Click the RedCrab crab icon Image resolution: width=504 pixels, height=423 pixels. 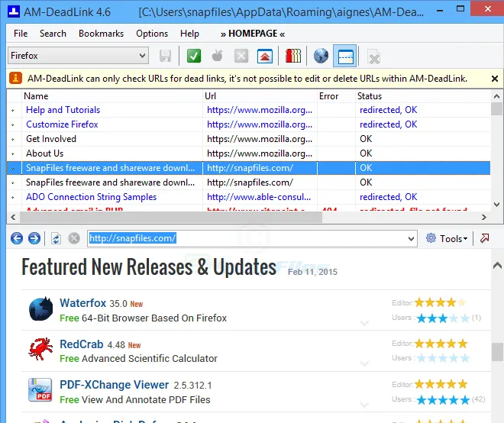point(40,349)
